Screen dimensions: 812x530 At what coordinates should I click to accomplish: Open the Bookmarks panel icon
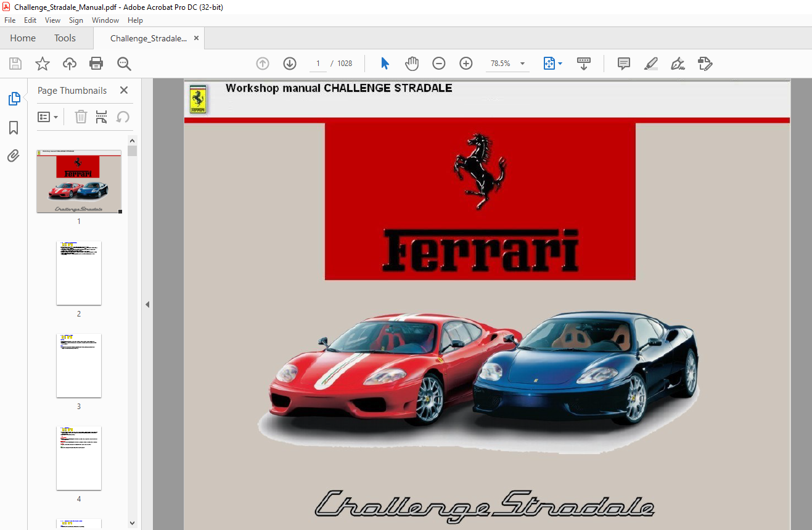tap(14, 128)
